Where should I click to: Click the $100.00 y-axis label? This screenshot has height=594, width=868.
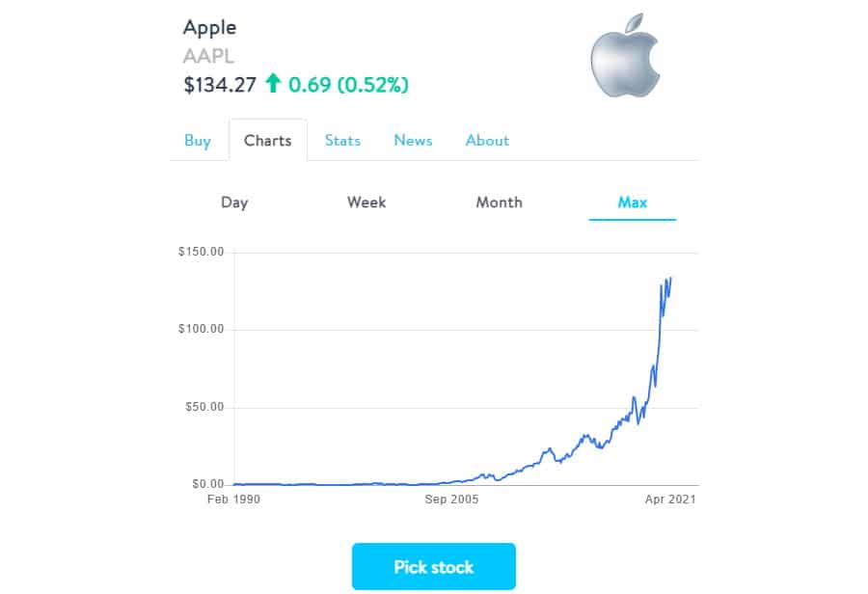(x=201, y=329)
